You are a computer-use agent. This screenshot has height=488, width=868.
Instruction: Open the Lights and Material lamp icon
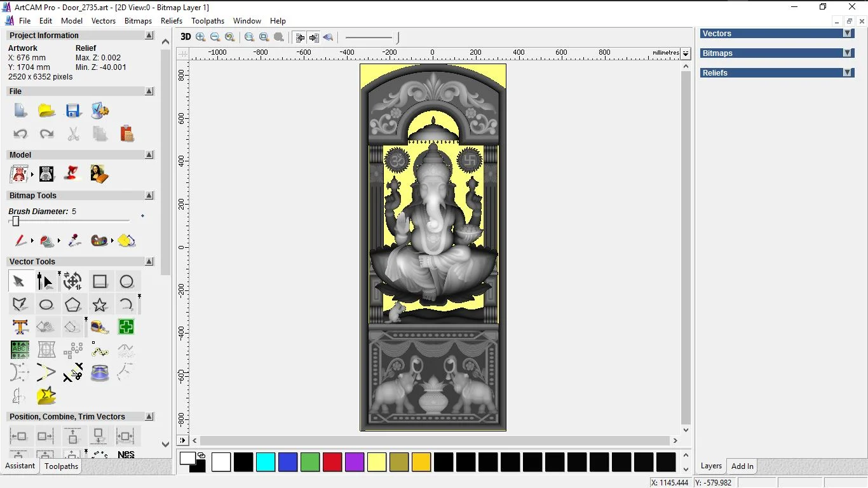coord(73,173)
